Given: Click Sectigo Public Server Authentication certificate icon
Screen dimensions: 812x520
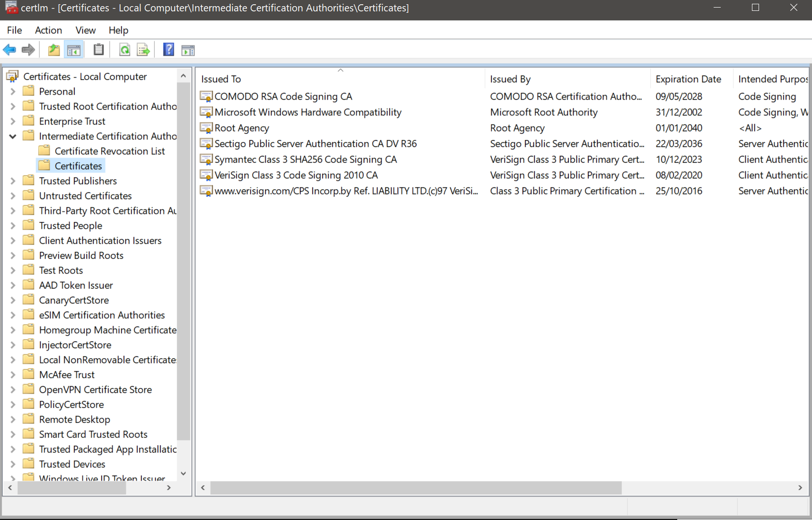Looking at the screenshot, I should pos(206,144).
